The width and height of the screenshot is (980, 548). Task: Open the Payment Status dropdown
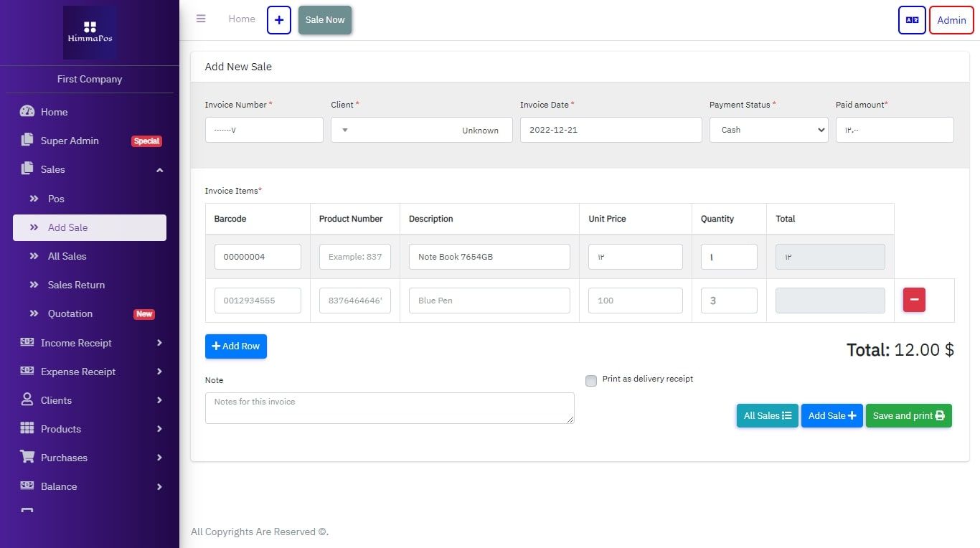click(768, 130)
